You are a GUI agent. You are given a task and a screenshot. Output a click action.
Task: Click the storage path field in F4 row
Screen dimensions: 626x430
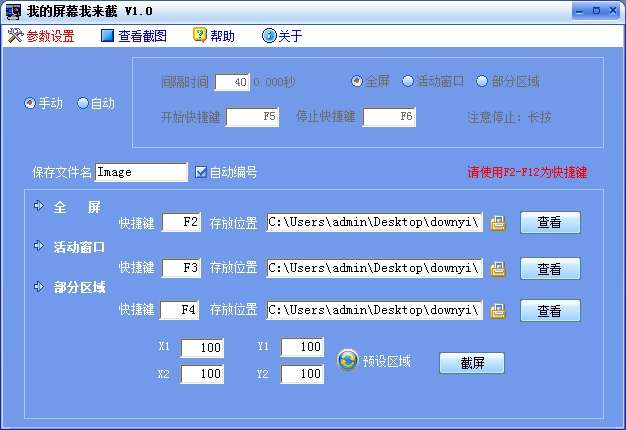click(x=374, y=310)
